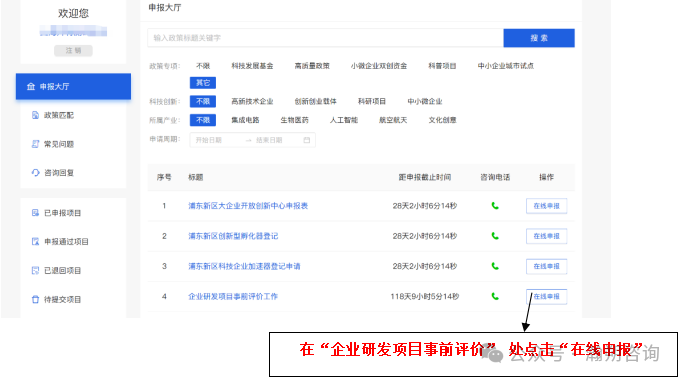Click 在线申报 for 浦东新区科技企业加速器登记申请
681x380 pixels.
pyautogui.click(x=546, y=266)
